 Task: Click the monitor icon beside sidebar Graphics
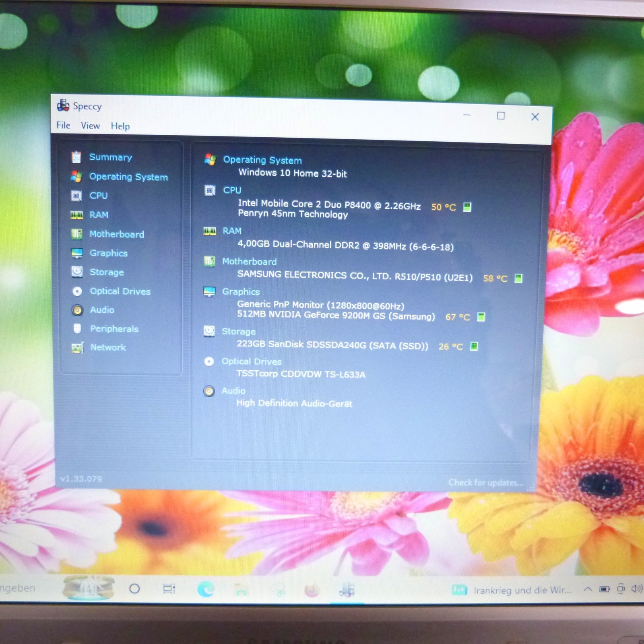point(77,253)
